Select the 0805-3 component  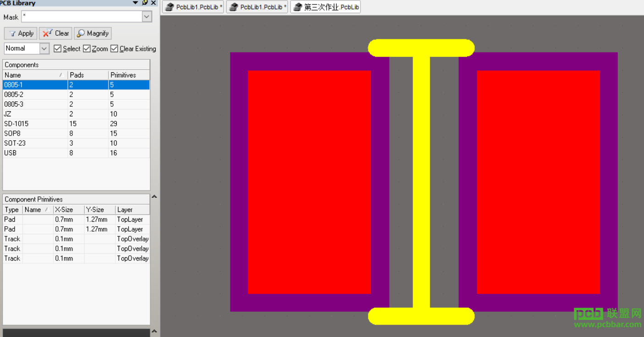[x=76, y=104]
